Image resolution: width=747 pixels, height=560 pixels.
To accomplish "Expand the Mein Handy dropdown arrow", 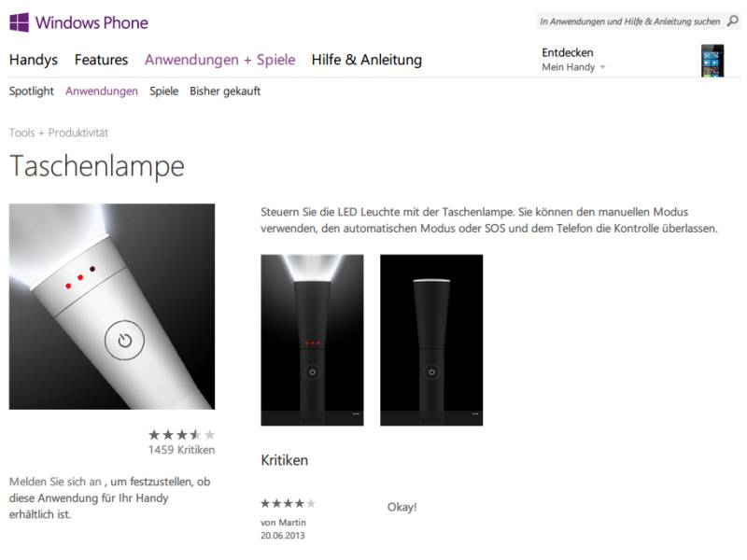I will (x=602, y=67).
